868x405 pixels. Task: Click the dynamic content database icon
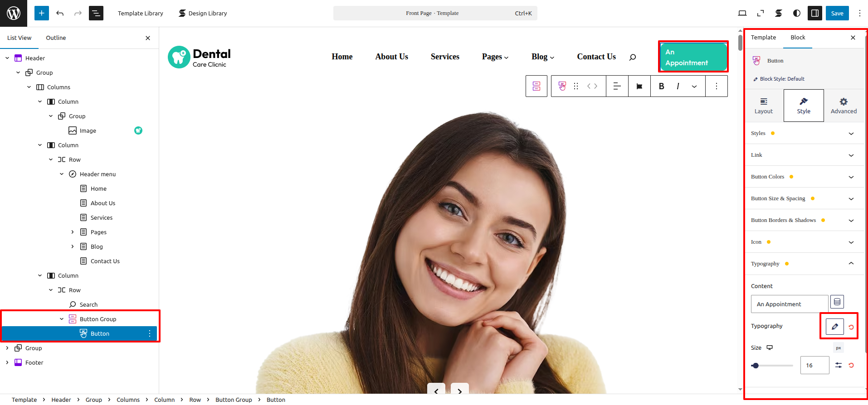837,302
